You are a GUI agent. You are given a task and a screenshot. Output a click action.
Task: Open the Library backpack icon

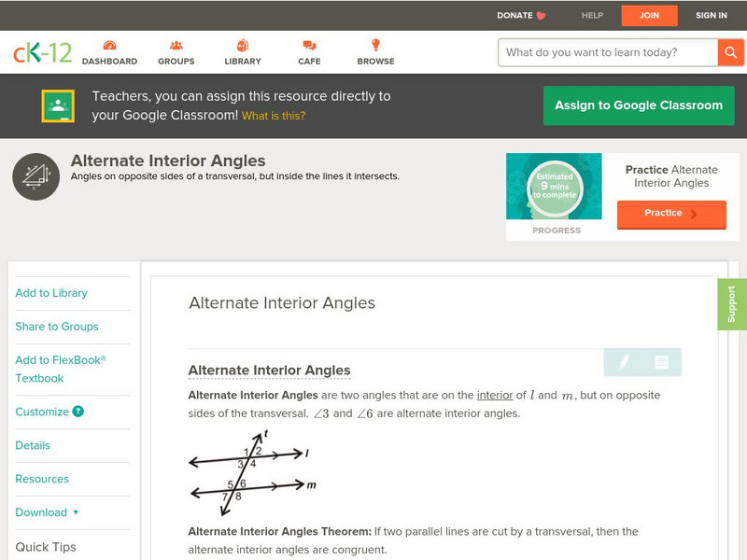point(243,45)
